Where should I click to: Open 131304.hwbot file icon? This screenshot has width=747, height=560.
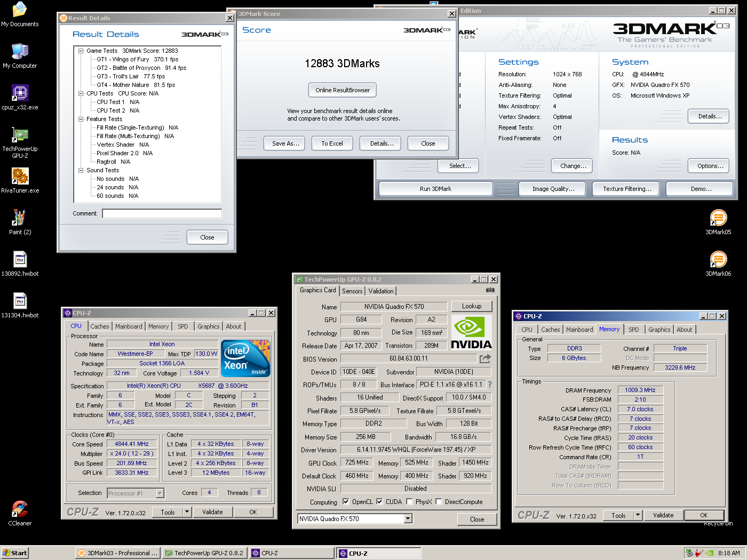[20, 305]
